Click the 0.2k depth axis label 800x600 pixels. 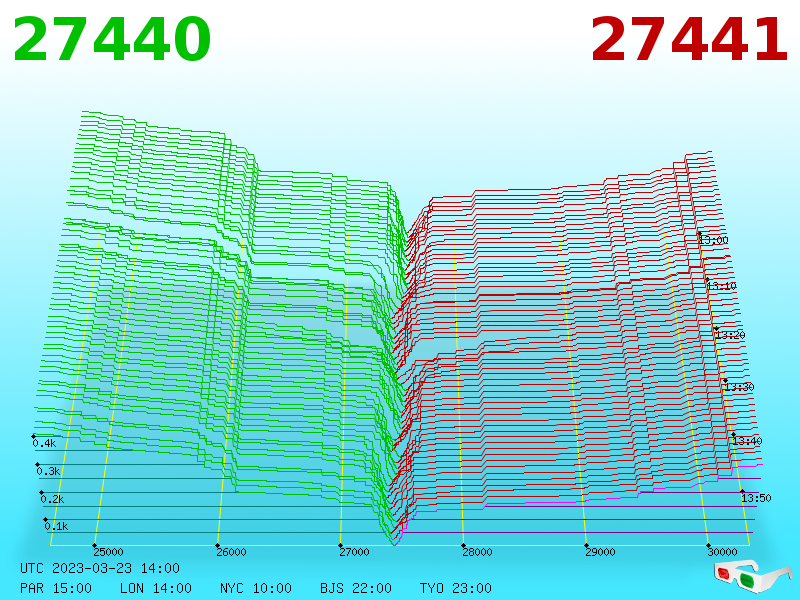point(52,499)
